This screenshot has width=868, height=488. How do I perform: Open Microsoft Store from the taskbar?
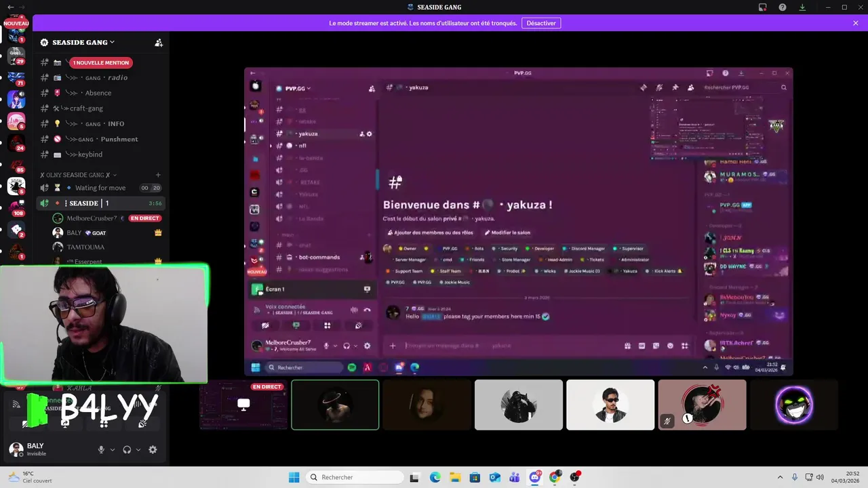coord(475,477)
